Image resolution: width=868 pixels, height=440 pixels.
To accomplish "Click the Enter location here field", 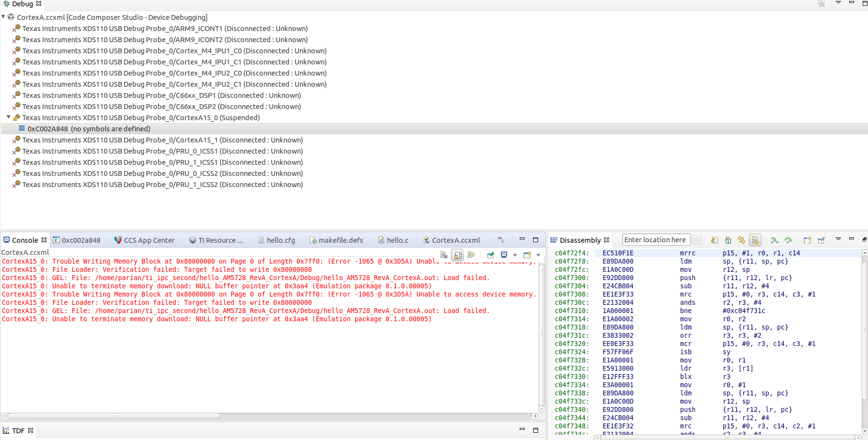I will [656, 239].
